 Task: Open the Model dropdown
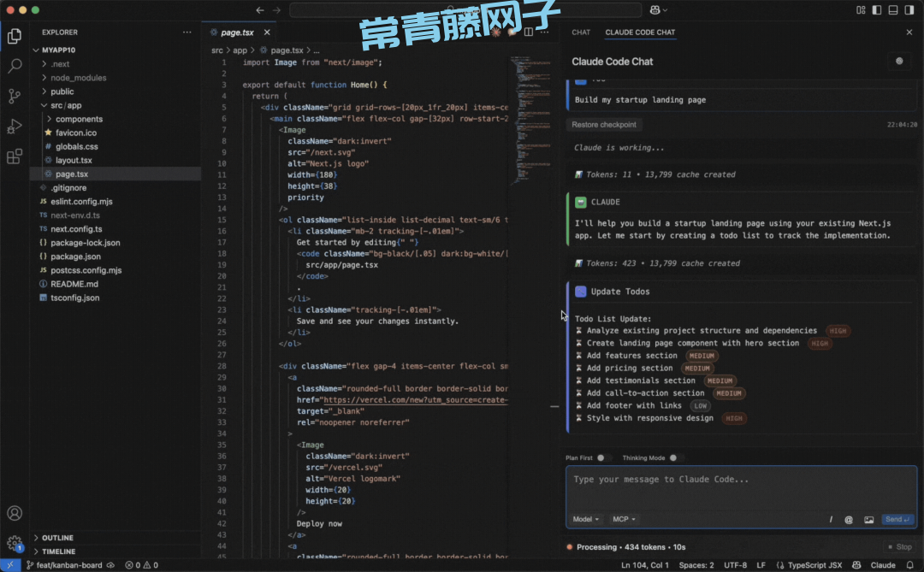(585, 519)
